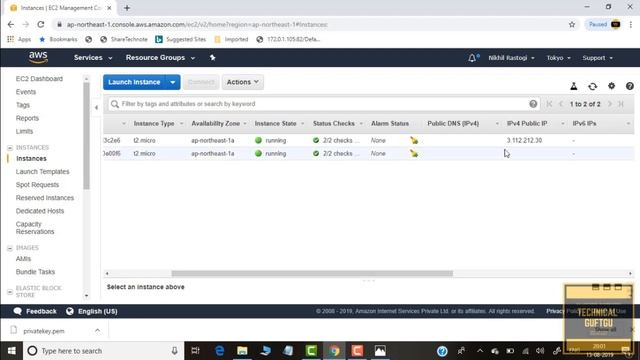Click alarm icon for instance 3c2e6
The image size is (640, 360).
[414, 140]
